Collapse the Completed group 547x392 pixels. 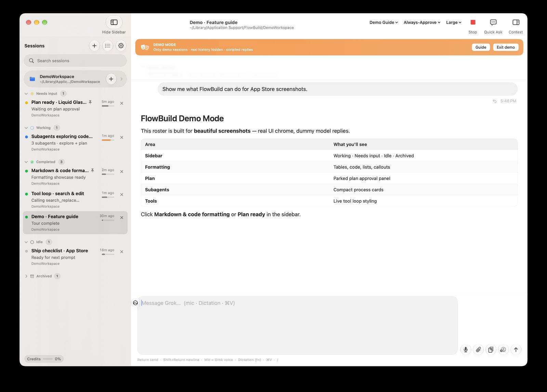pos(26,162)
